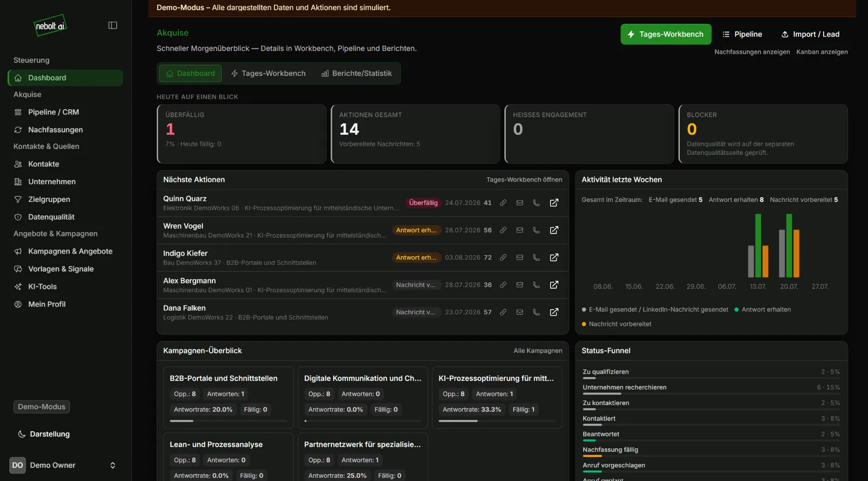Open the Heißes Engagement card
868x481 pixels.
(x=589, y=134)
